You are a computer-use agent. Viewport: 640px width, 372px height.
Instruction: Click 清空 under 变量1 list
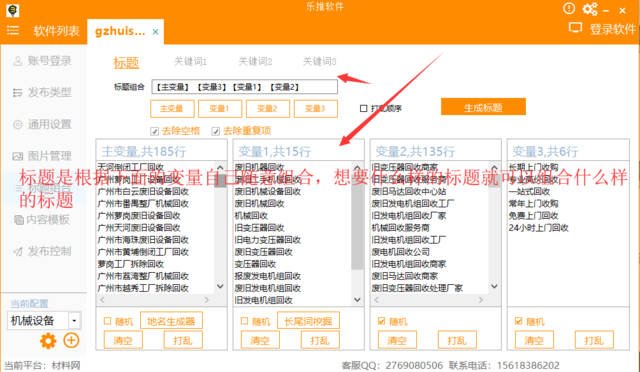[x=260, y=340]
